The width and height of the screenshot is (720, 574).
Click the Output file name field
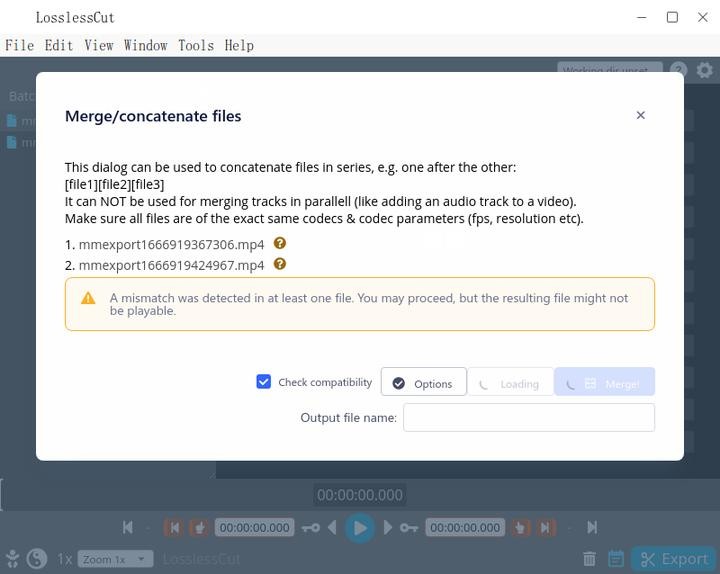(528, 417)
